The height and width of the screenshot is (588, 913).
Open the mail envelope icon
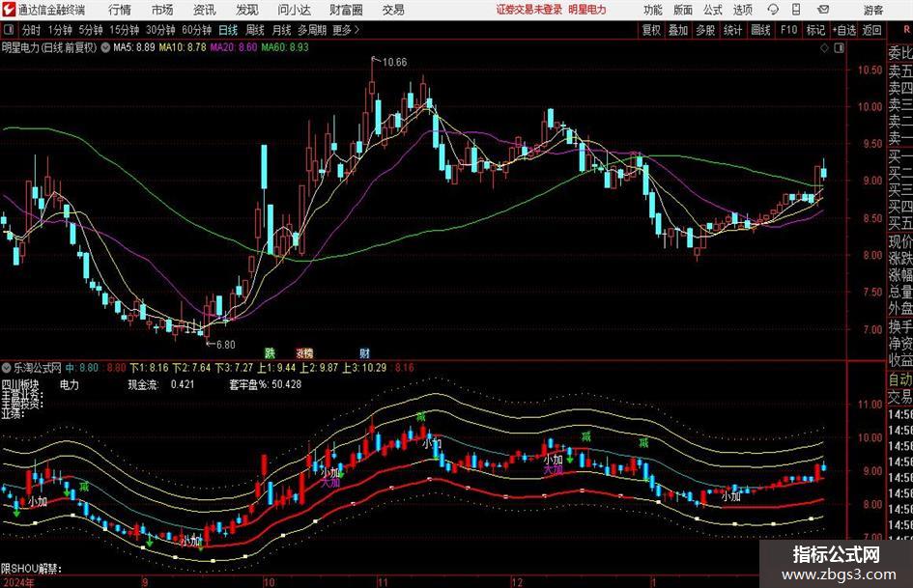(x=823, y=10)
